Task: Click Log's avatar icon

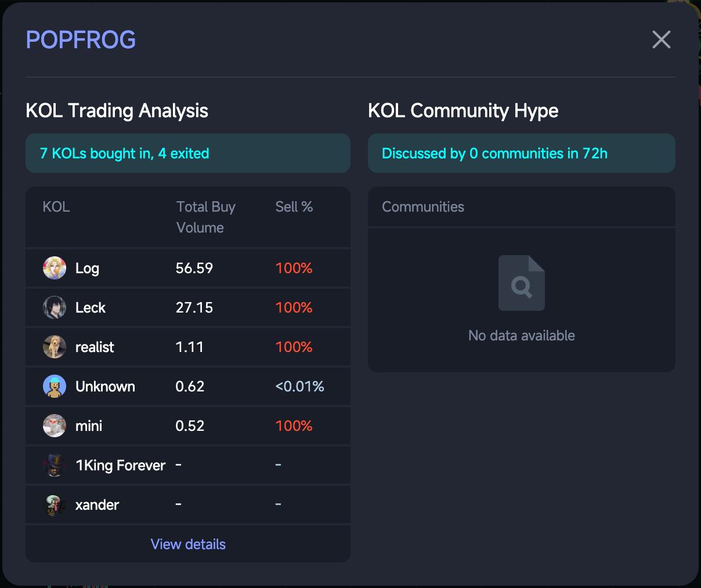Action: click(55, 268)
